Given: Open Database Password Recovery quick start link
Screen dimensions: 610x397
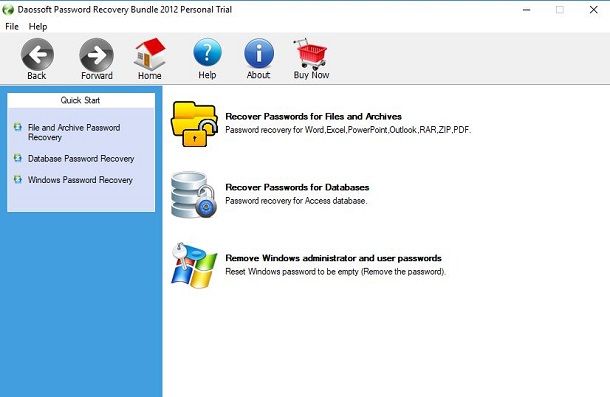Looking at the screenshot, I should pyautogui.click(x=81, y=158).
